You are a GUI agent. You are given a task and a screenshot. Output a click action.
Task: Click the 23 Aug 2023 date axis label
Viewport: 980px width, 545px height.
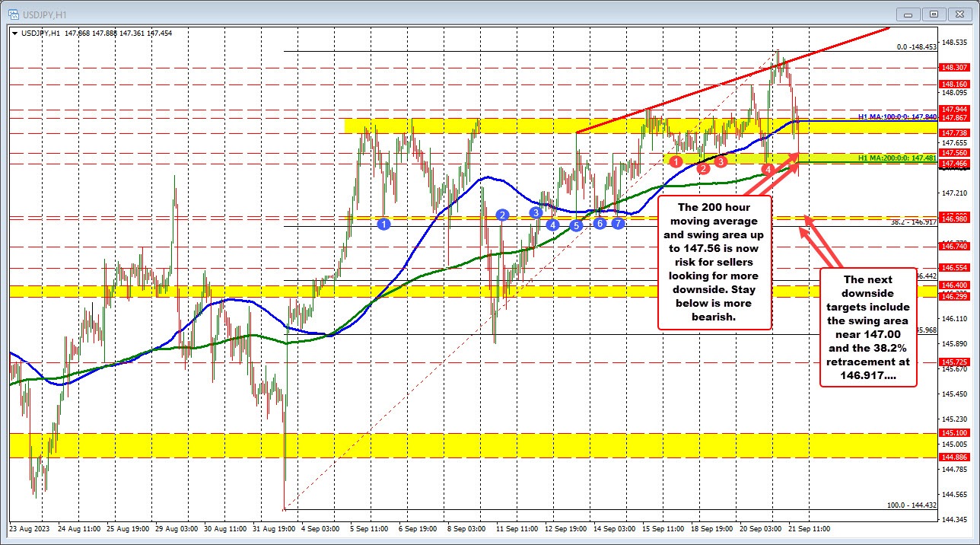click(x=31, y=528)
